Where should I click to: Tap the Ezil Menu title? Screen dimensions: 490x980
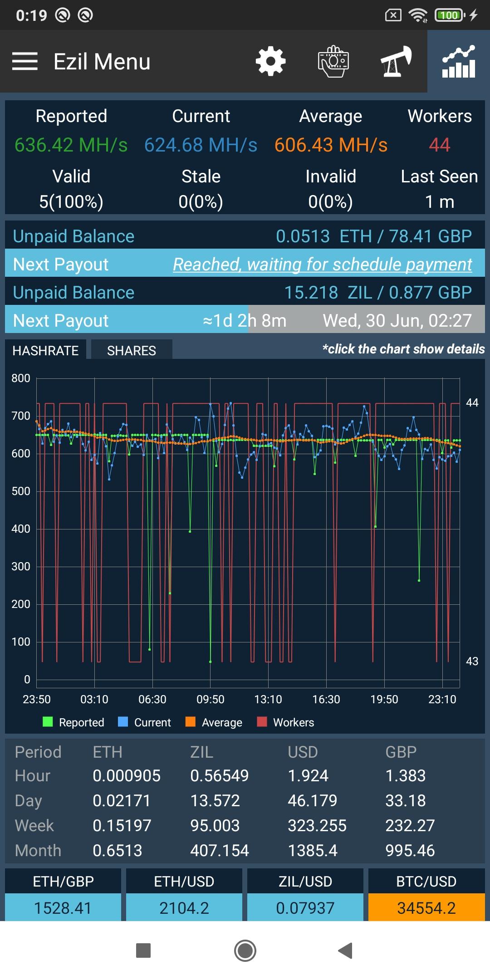(102, 62)
